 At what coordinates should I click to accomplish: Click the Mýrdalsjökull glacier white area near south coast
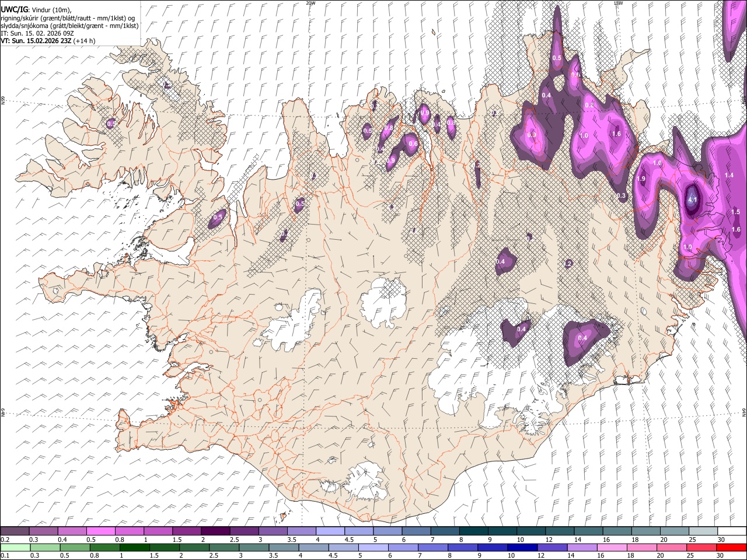[366, 481]
